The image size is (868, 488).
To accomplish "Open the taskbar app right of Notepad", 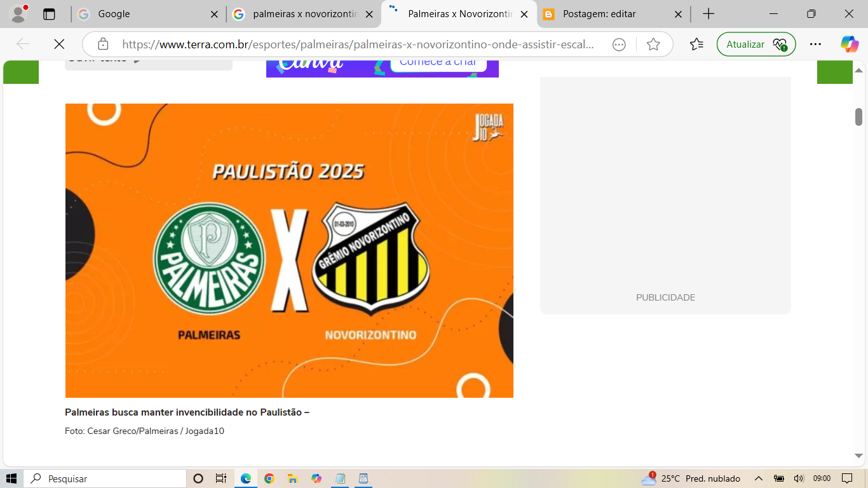I will 363,478.
